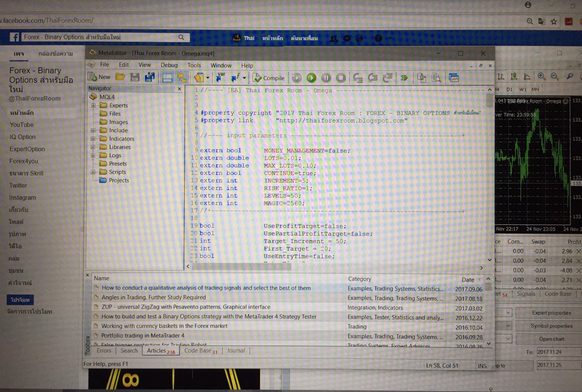The width and height of the screenshot is (582, 392).
Task: Click the code editor vertical scrollbar thumb
Action: (x=489, y=100)
